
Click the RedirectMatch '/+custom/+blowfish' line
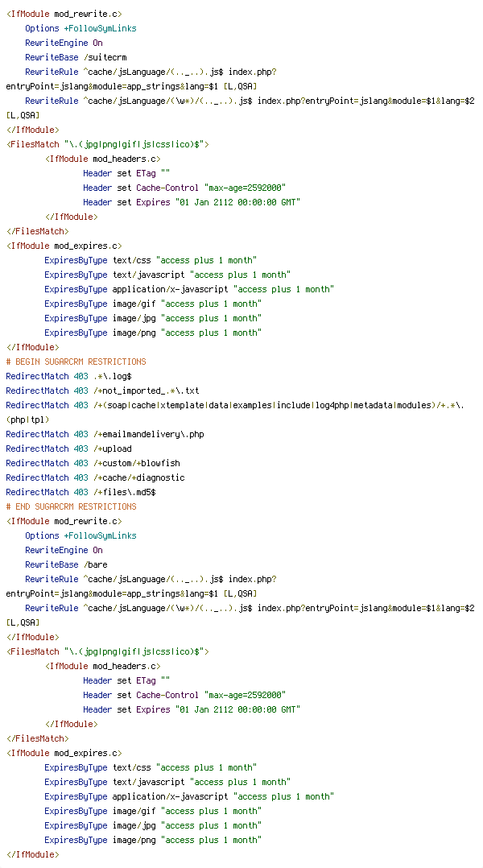(x=93, y=463)
